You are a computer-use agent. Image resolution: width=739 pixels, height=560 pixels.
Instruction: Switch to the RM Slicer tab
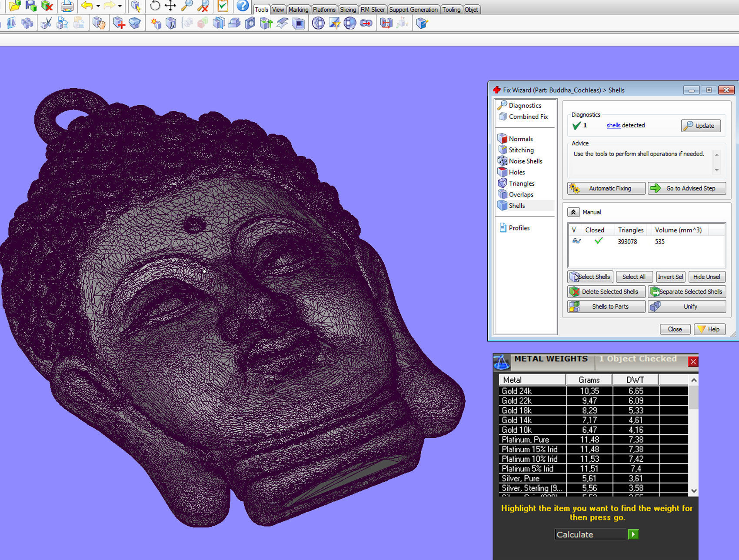pos(373,10)
